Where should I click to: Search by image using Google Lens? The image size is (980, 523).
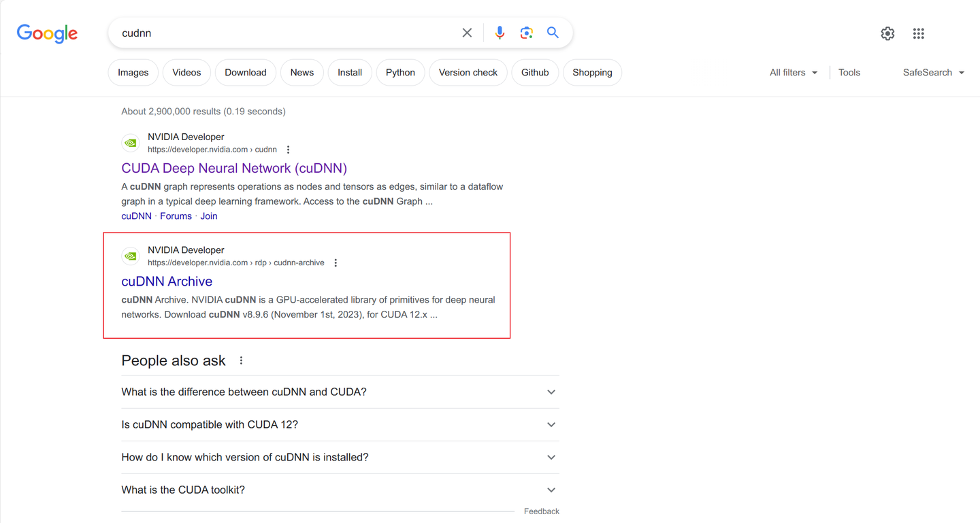(526, 32)
